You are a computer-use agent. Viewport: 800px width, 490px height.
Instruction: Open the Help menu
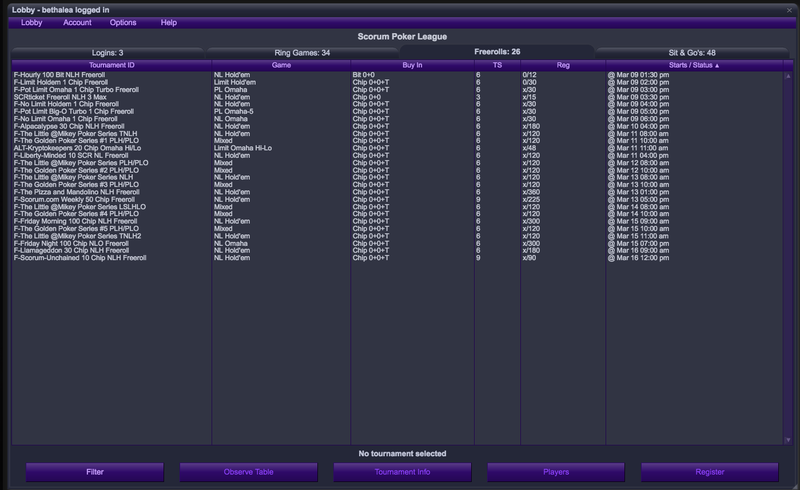click(x=168, y=22)
